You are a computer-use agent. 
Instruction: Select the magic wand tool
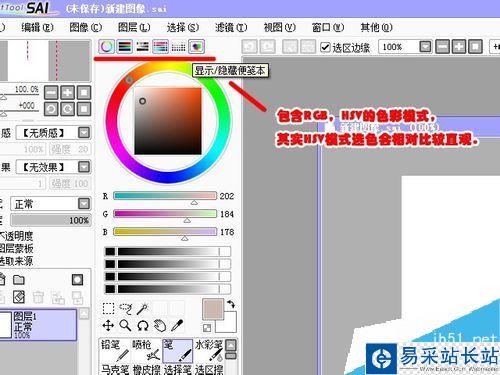(142, 309)
